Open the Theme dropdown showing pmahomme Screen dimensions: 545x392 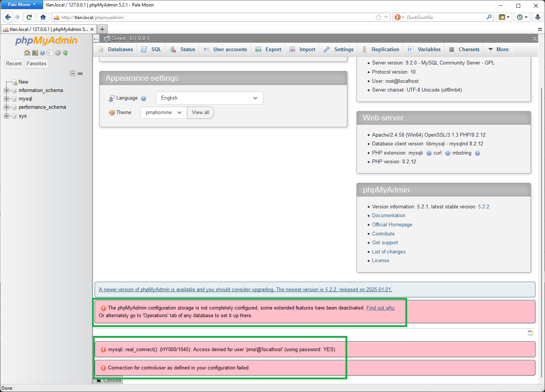[164, 113]
